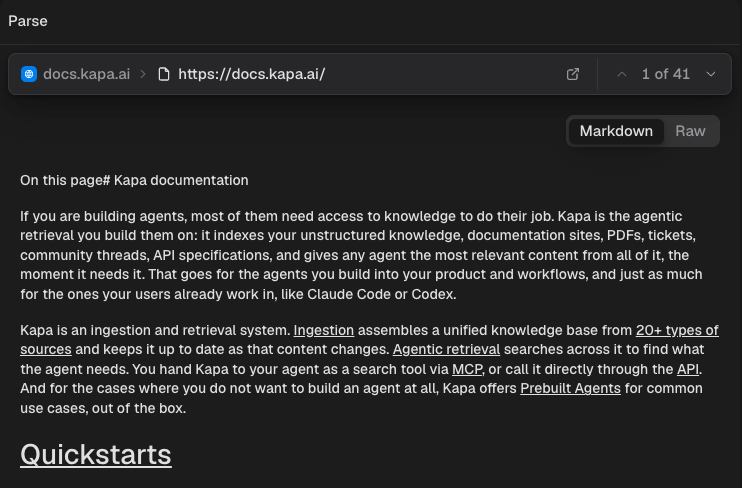Click the breadcrumb chevron after docs.kapa.ai
The width and height of the screenshot is (742, 488).
point(143,74)
